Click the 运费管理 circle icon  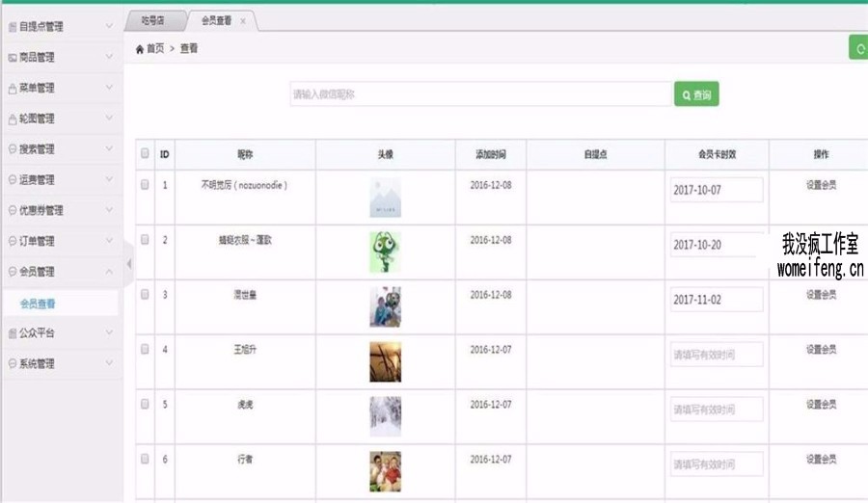point(13,179)
